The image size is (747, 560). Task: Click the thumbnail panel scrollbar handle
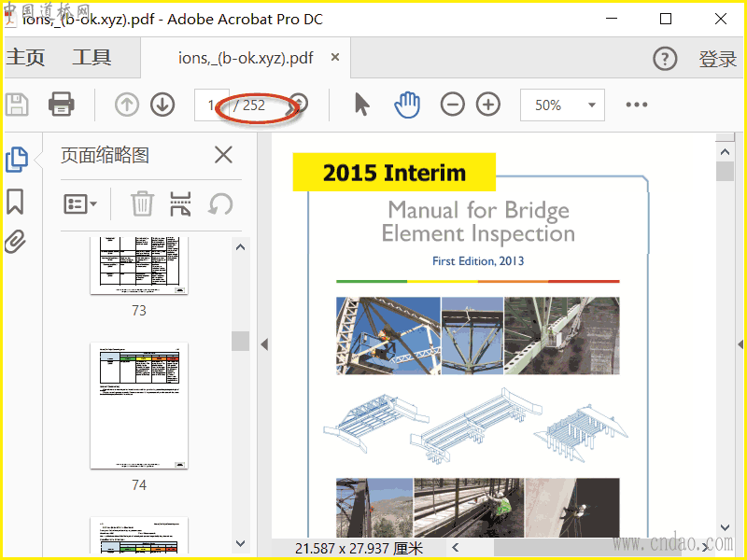pyautogui.click(x=241, y=341)
